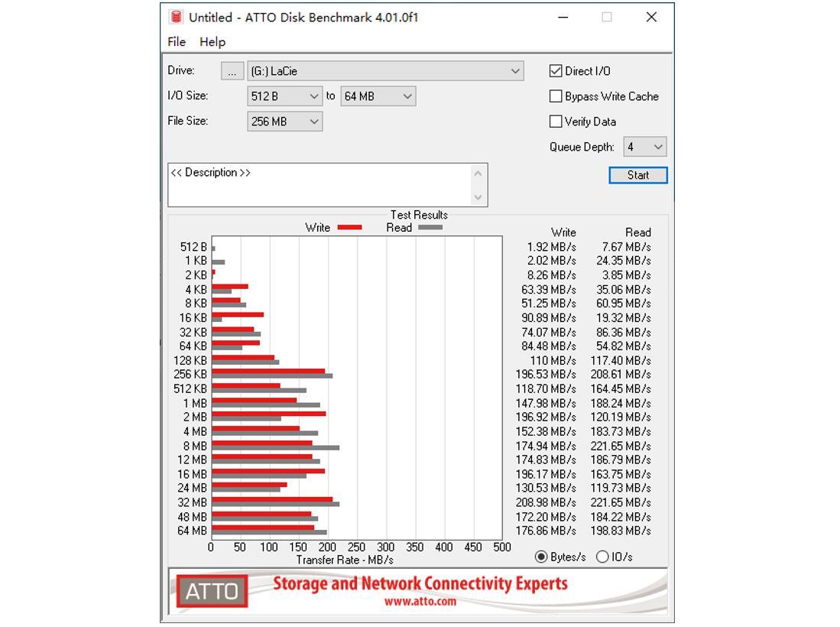Click read value '208.61 MB/s'
840x627 pixels.
click(x=621, y=374)
